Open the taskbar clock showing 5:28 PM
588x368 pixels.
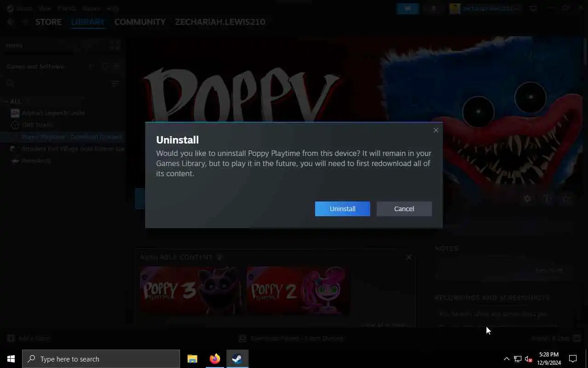pos(549,359)
